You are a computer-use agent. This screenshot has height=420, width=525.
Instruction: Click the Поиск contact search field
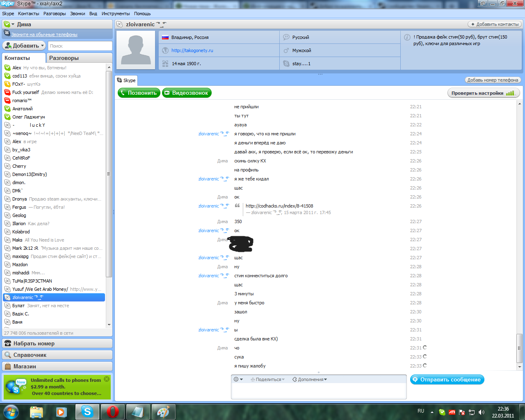pos(80,46)
